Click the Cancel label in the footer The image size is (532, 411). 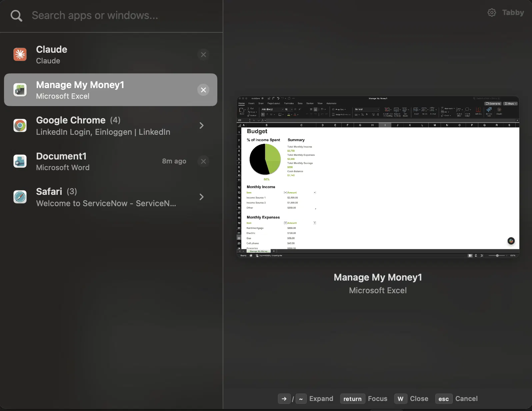[466, 399]
